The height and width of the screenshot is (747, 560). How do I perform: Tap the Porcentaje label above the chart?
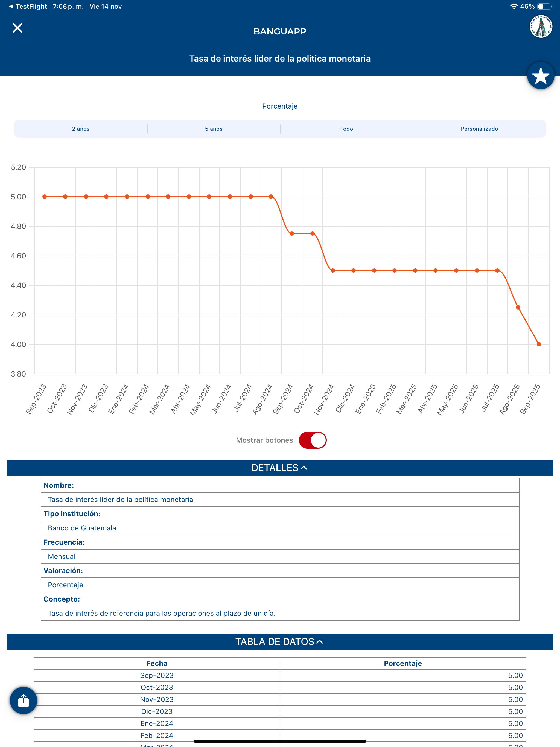280,106
